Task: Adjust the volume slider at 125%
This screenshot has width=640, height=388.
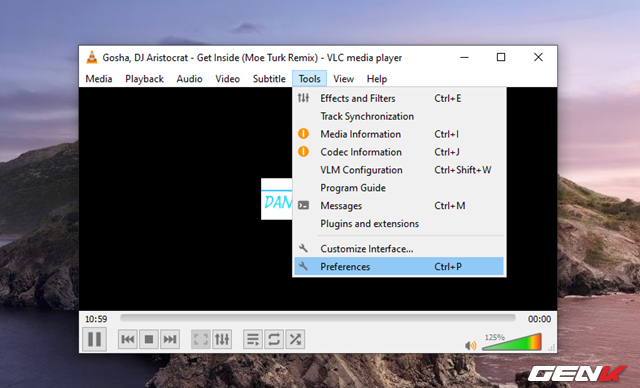Action: (x=512, y=342)
